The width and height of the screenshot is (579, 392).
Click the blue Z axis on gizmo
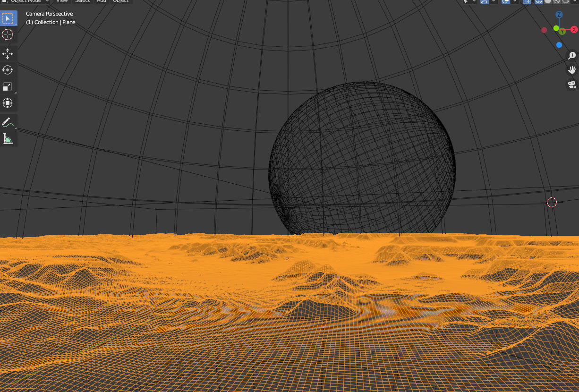(x=559, y=15)
